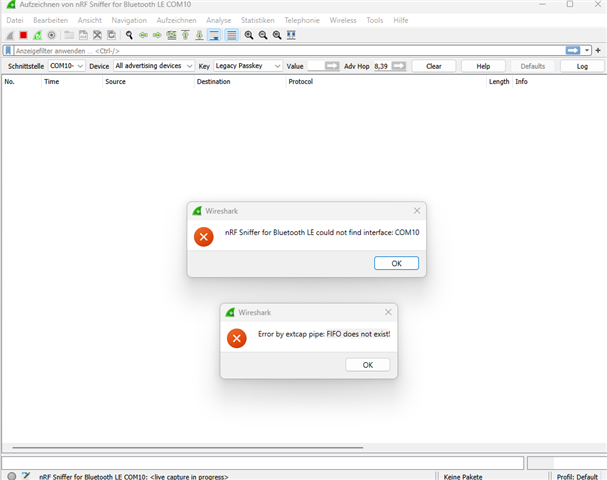Save the capture file icon
This screenshot has height=480, width=607.
click(x=83, y=35)
